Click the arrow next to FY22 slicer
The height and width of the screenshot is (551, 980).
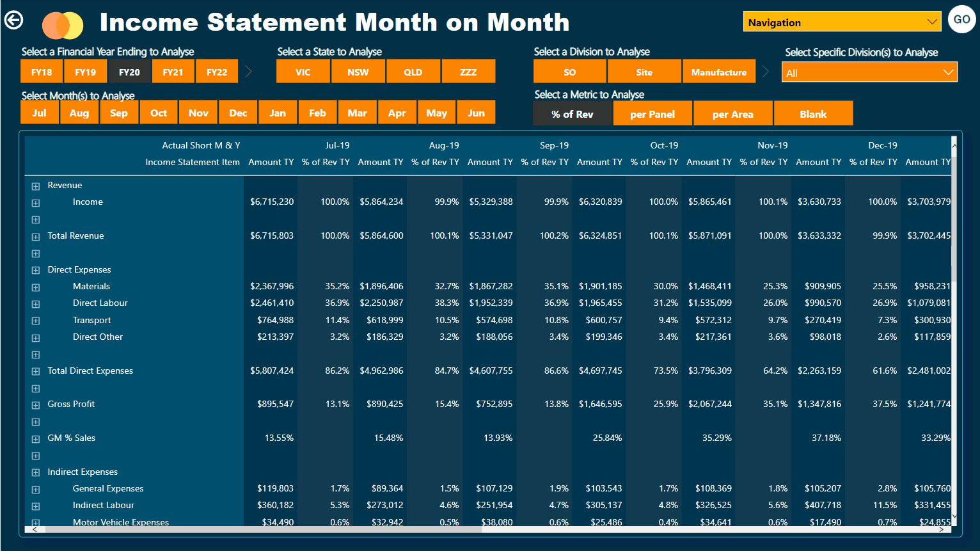coord(249,71)
